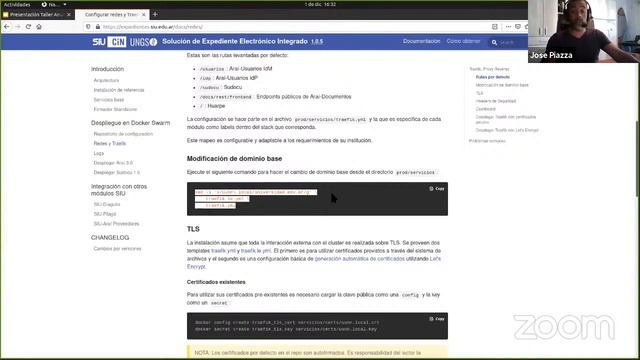The height and width of the screenshot is (360, 640).
Task: Open Instalación de referencia in sidebar
Action: [119, 90]
